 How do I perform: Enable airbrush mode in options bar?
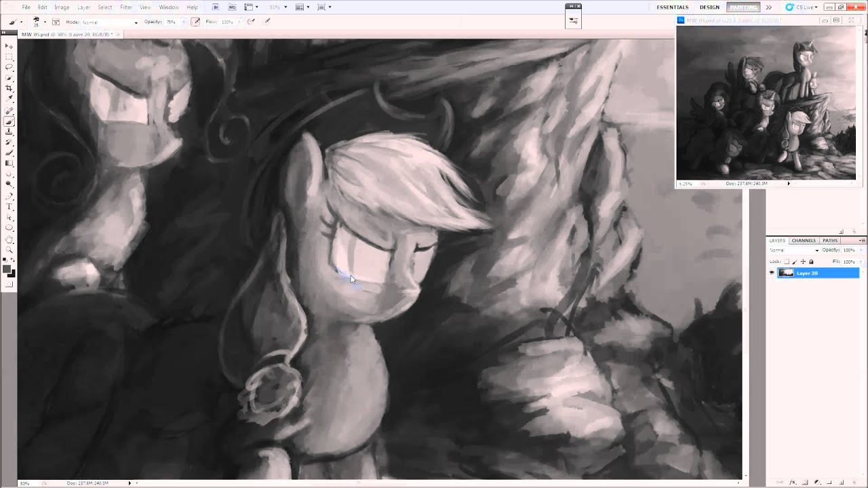(x=250, y=22)
